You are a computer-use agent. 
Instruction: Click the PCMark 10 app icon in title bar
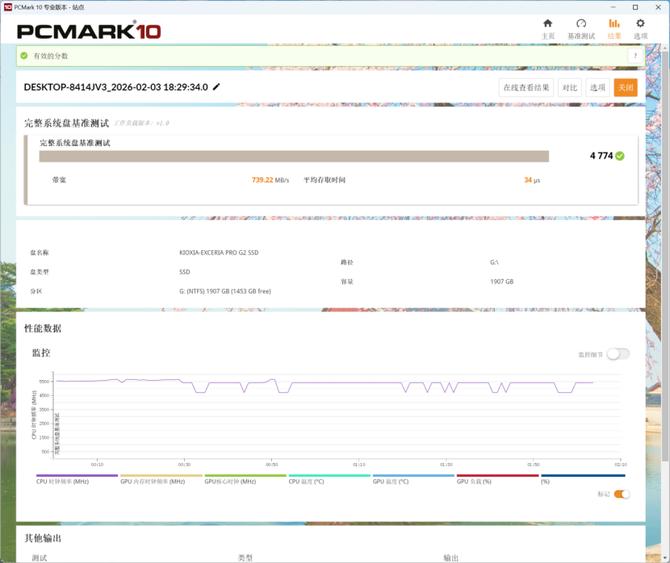(8, 7)
